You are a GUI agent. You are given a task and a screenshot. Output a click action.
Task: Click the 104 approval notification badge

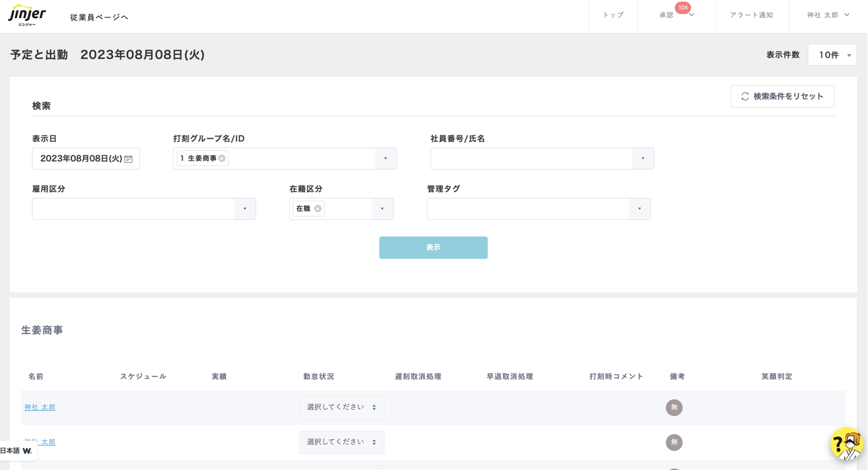(x=683, y=8)
